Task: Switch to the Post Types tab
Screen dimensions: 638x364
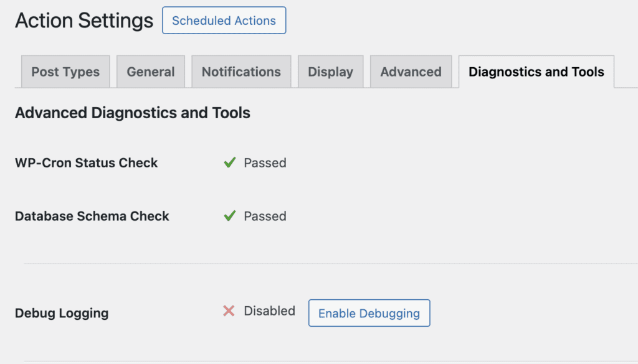Action: pyautogui.click(x=65, y=72)
